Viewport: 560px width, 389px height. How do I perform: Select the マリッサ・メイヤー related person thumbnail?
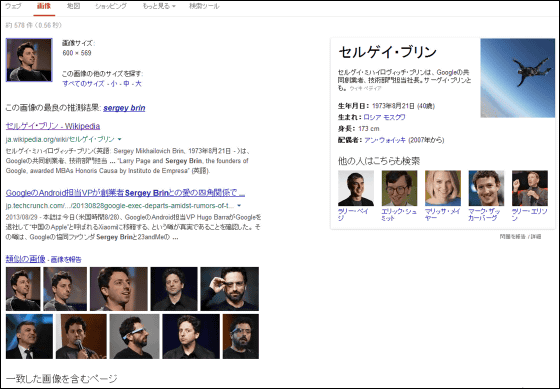click(x=443, y=188)
